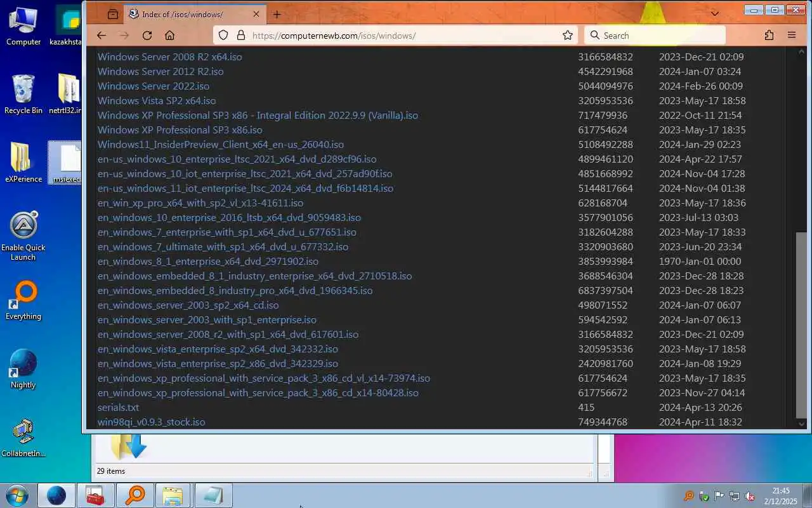
Task: Click the Everything icon in system tray
Action: click(689, 496)
